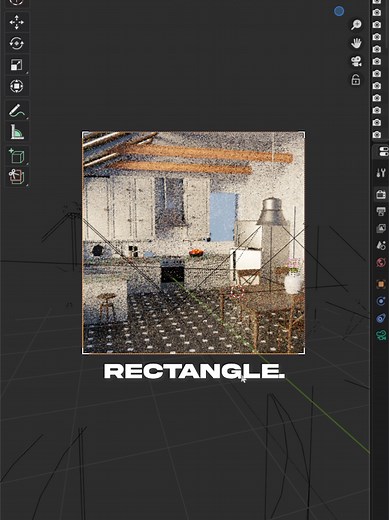Open the World properties red globe tab
Viewport: 389px width, 520px height.
pyautogui.click(x=381, y=263)
